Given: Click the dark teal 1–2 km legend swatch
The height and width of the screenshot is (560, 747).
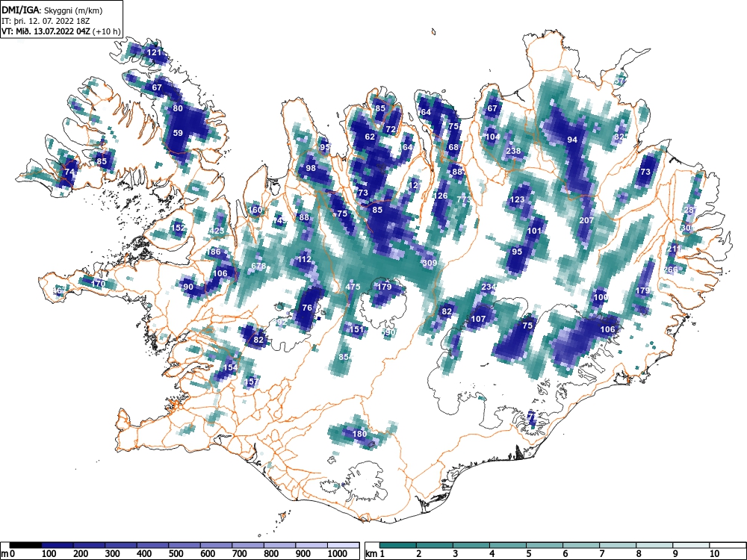Looking at the screenshot, I should pyautogui.click(x=398, y=545).
